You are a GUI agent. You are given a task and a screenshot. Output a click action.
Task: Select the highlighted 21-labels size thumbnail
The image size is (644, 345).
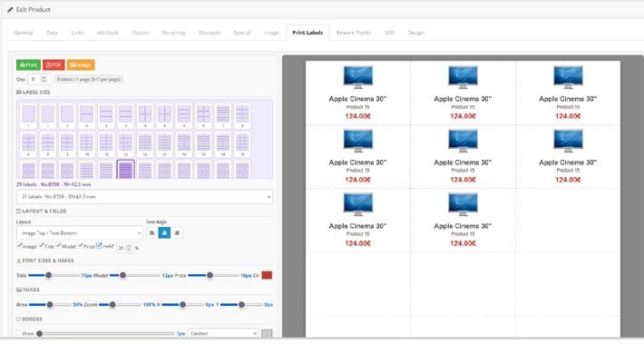tap(126, 170)
